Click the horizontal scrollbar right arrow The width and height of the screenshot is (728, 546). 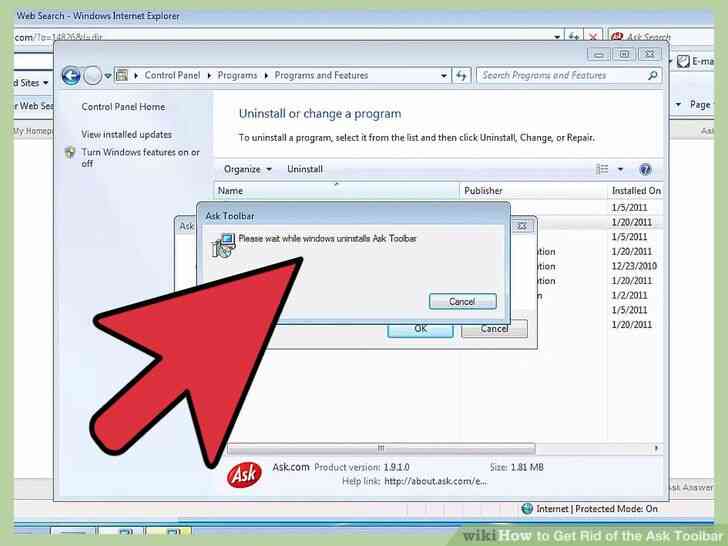pos(656,448)
